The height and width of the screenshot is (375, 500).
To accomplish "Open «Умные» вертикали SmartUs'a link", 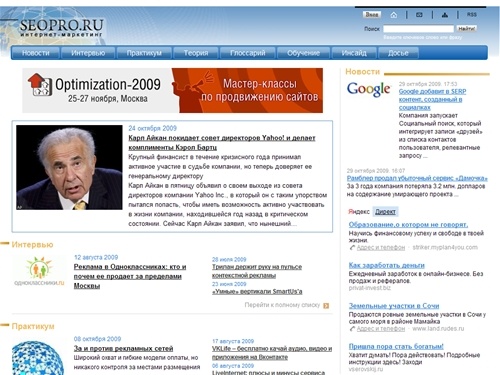I will pyautogui.click(x=257, y=292).
